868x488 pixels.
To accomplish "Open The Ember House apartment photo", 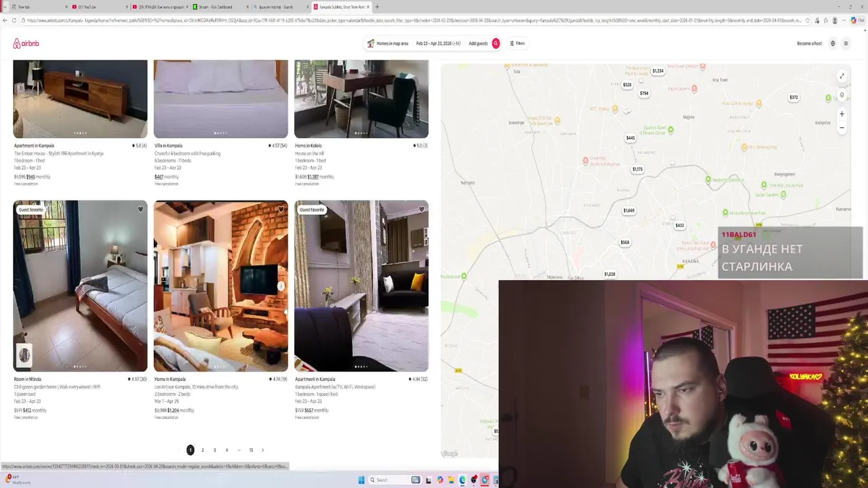I will click(80, 99).
